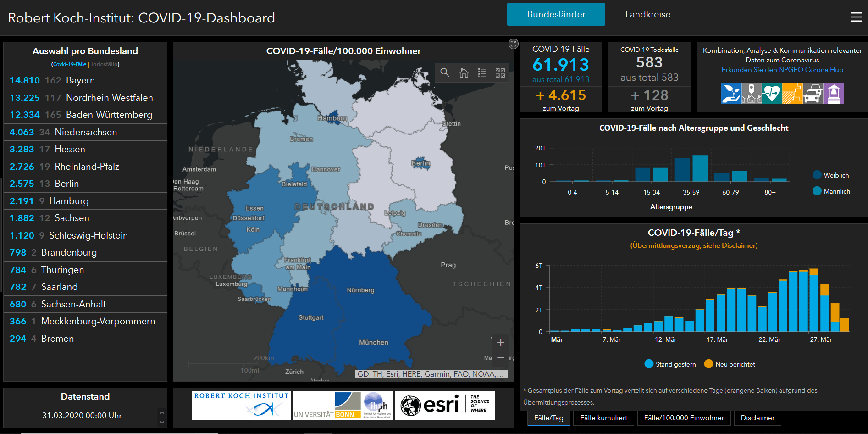The width and height of the screenshot is (868, 434).
Task: Click the map attribution GDI-TH, Esri text
Action: click(x=431, y=374)
